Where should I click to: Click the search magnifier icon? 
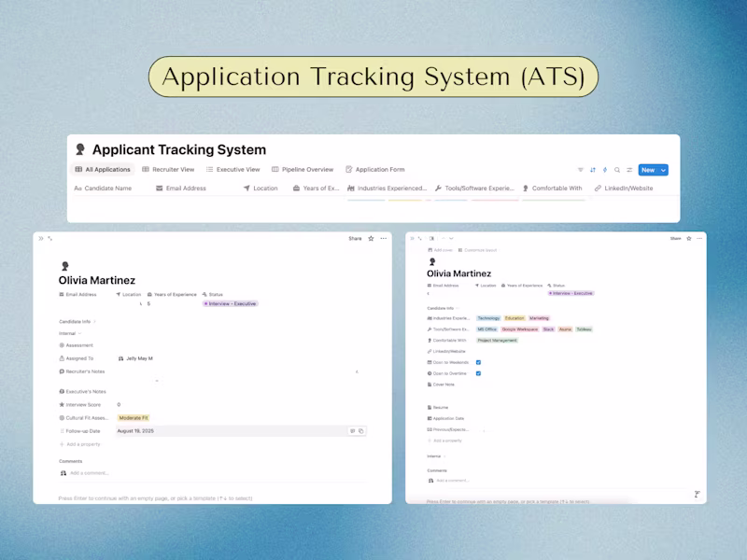pyautogui.click(x=617, y=170)
